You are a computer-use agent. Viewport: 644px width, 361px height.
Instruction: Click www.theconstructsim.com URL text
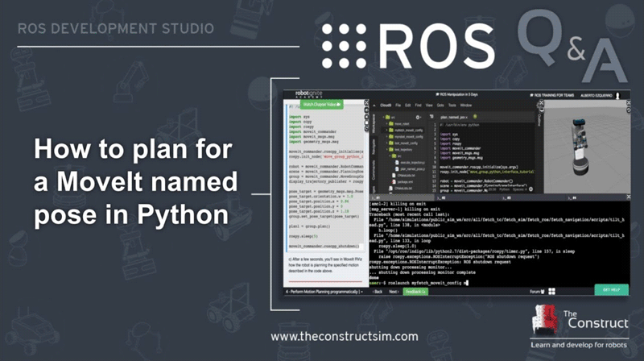pos(345,336)
